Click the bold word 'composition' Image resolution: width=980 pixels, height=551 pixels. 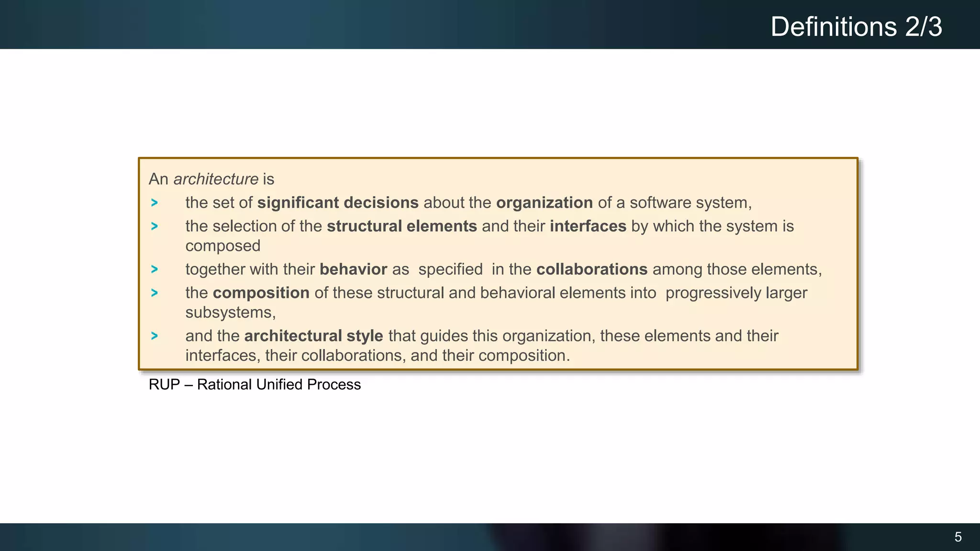(x=261, y=293)
